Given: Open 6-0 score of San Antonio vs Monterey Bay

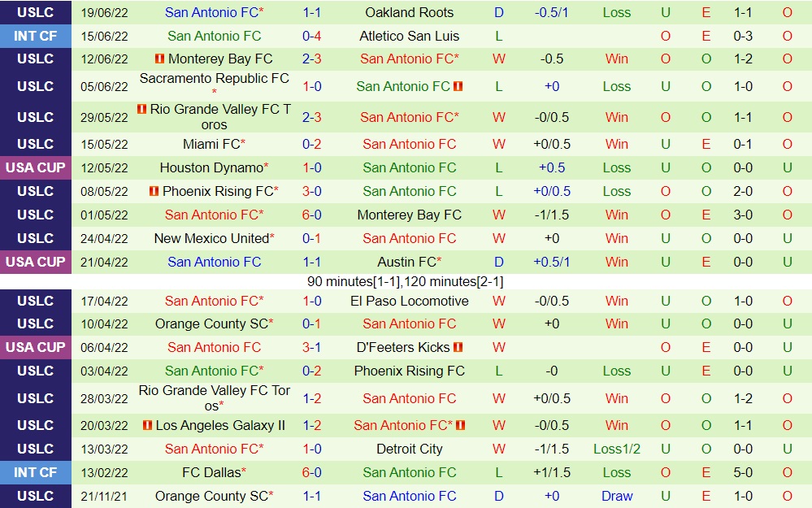Looking at the screenshot, I should point(312,215).
